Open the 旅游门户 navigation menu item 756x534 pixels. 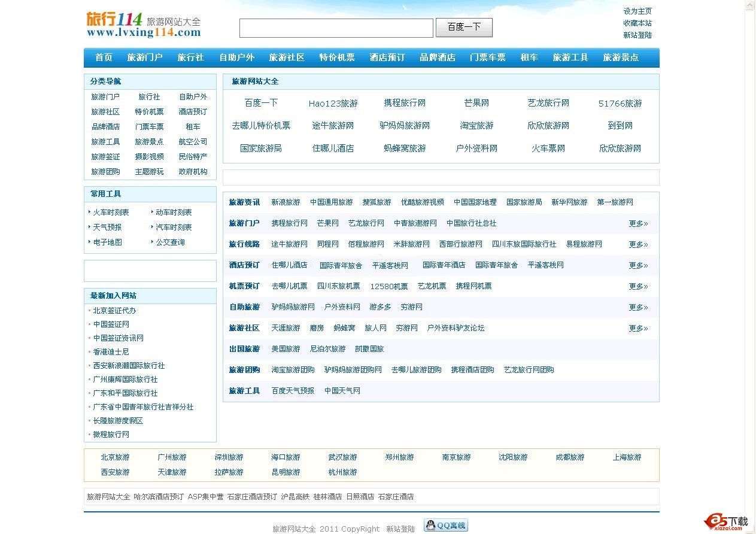click(x=144, y=57)
